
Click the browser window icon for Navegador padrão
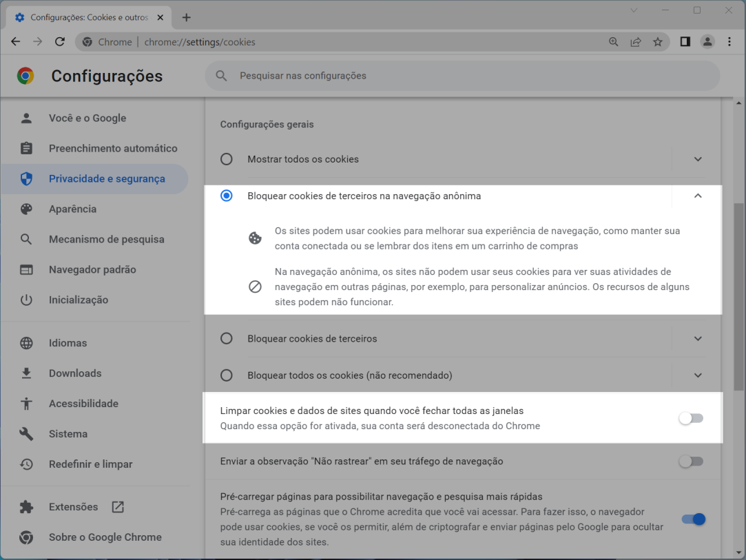26,270
